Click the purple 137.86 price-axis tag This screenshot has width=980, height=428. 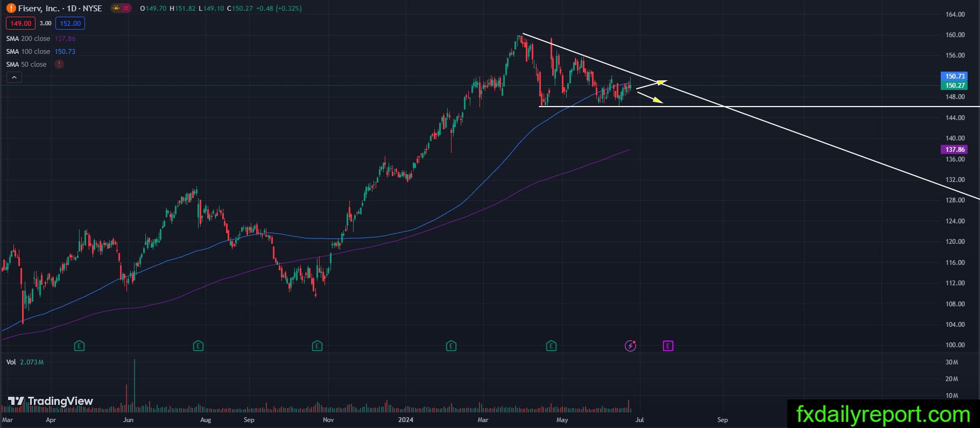955,150
